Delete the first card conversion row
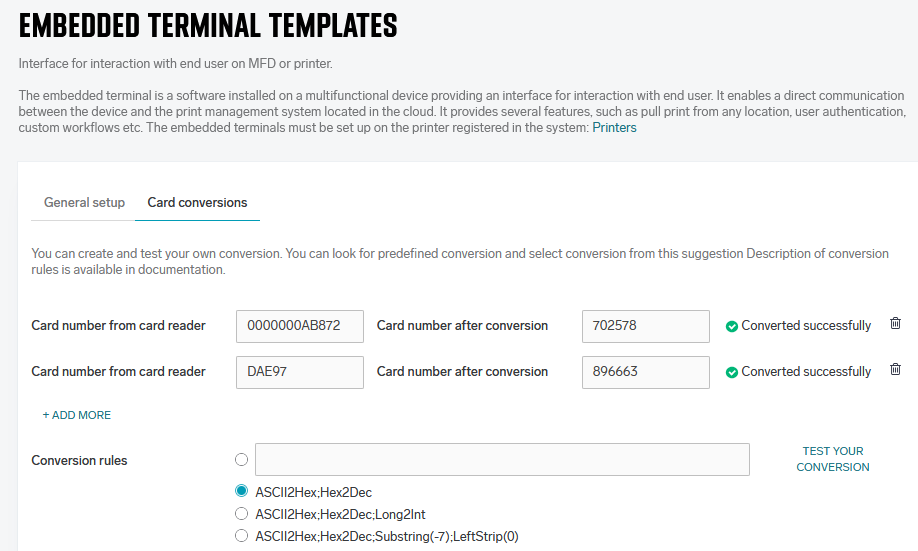This screenshot has height=551, width=918. [895, 324]
